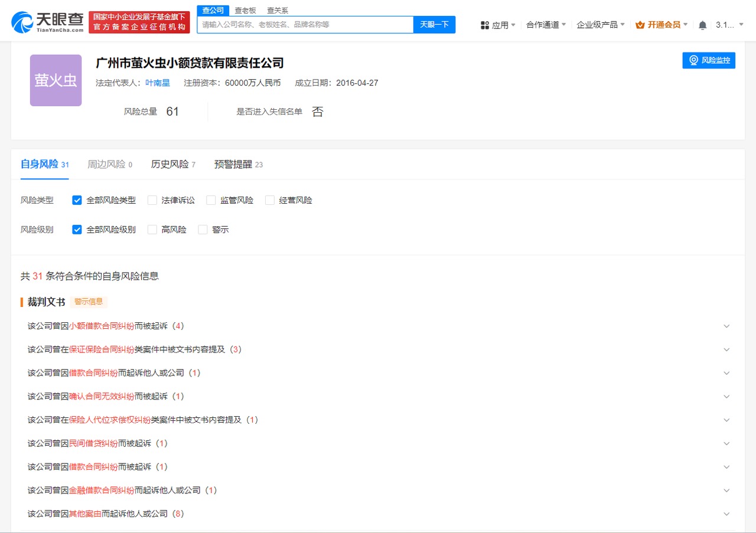Click the 萤火虫 company logo thumbnail
Image resolution: width=756 pixels, height=533 pixels.
[x=56, y=80]
